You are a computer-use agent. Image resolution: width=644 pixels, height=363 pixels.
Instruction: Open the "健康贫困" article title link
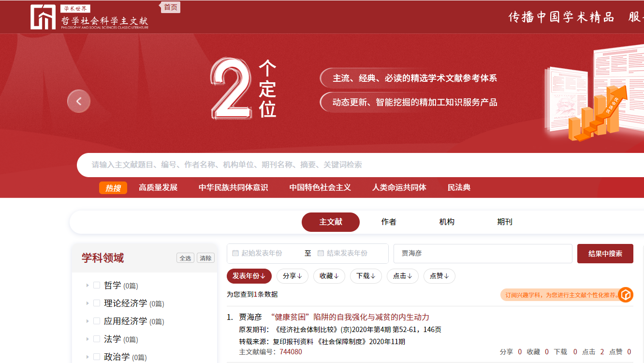[x=350, y=317]
